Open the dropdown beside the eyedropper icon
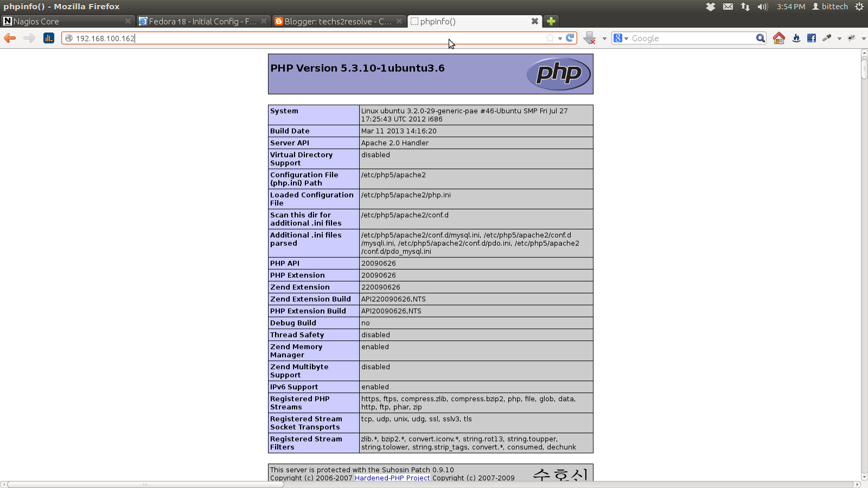Viewport: 868px width, 488px height. 839,38
